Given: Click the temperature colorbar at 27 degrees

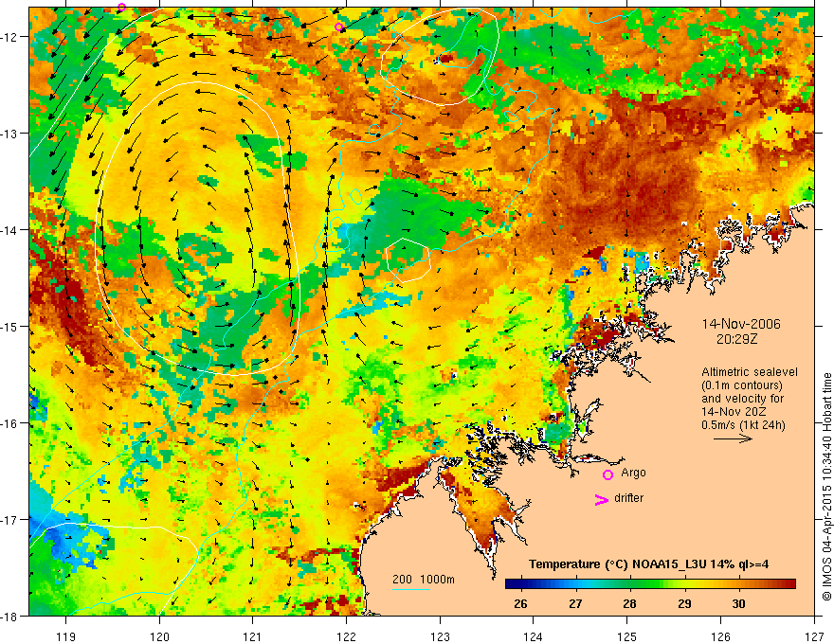Looking at the screenshot, I should (575, 584).
